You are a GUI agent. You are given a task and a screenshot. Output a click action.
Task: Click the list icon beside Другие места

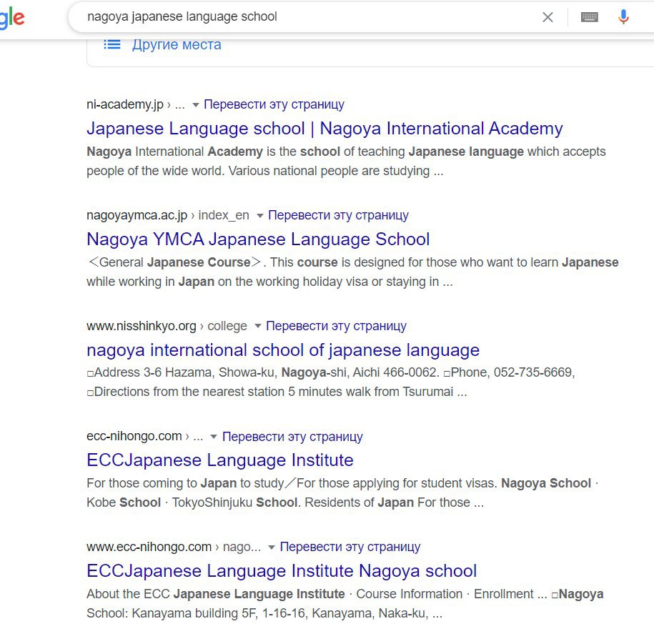point(112,44)
